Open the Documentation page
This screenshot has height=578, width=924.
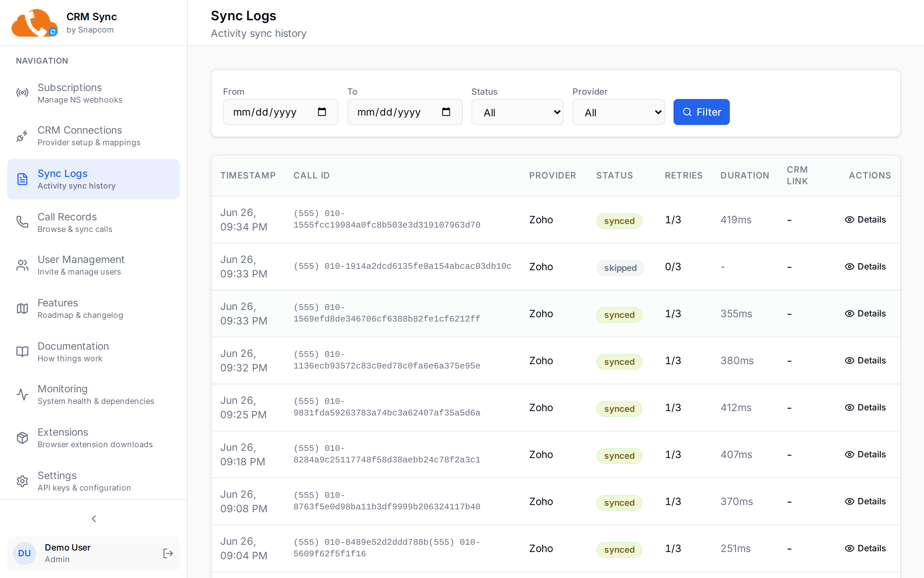[x=93, y=352]
